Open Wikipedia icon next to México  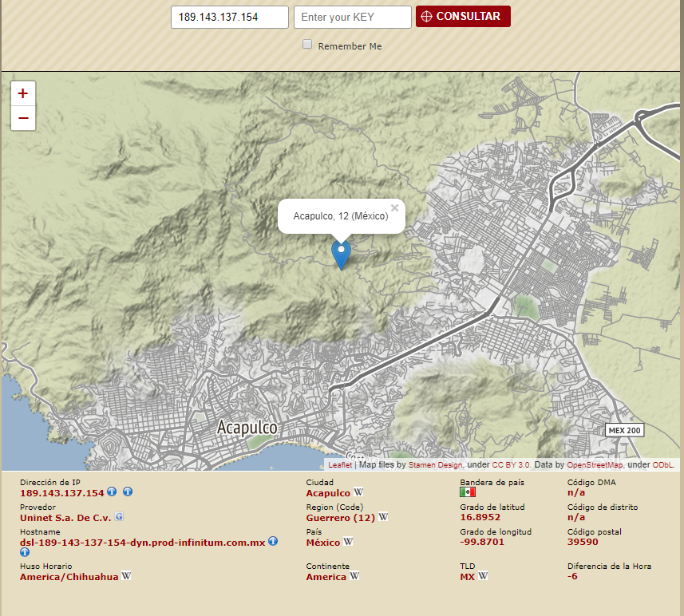[348, 542]
